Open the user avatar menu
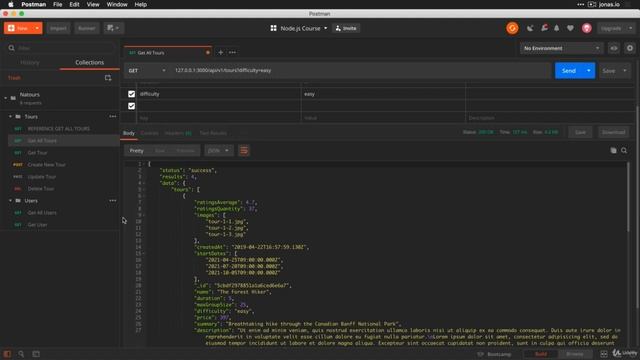Viewport: 640px width, 360px height. pos(587,28)
